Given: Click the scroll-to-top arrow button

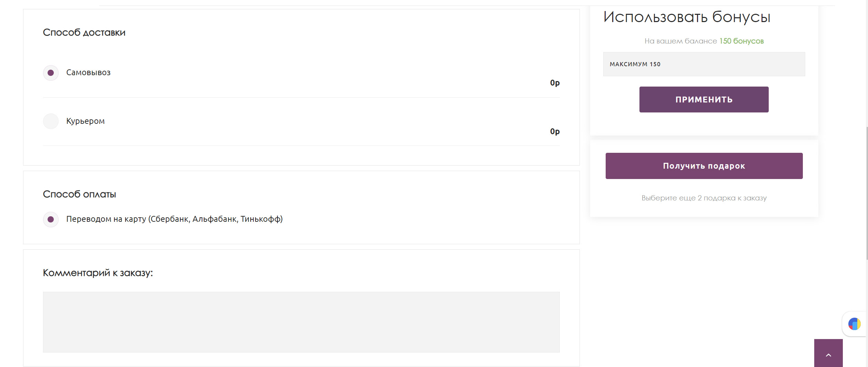Looking at the screenshot, I should tap(828, 354).
